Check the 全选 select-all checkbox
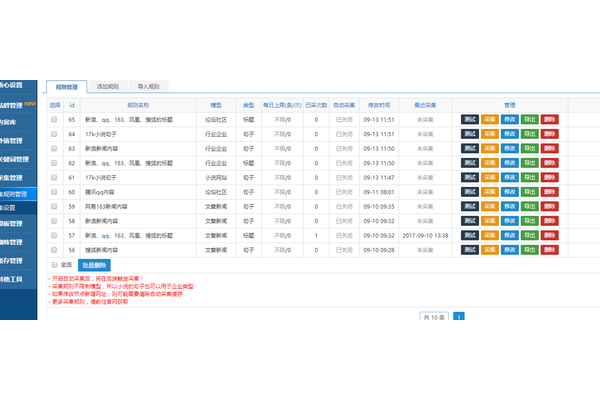 point(55,264)
